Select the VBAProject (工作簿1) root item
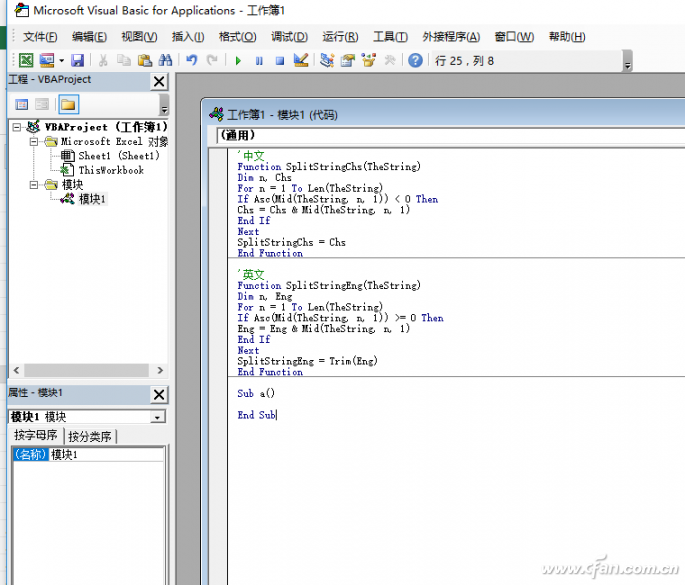This screenshot has width=685, height=585. [106, 127]
